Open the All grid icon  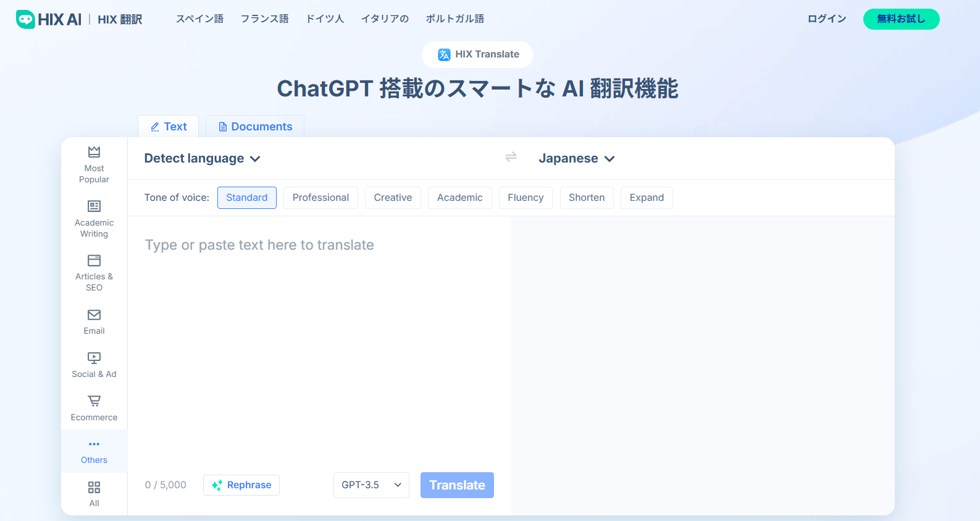tap(94, 487)
